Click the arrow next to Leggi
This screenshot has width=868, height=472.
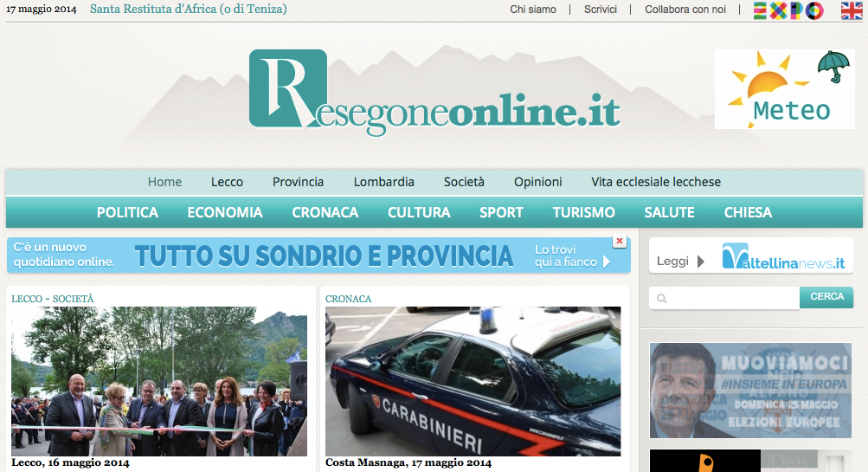tap(701, 262)
